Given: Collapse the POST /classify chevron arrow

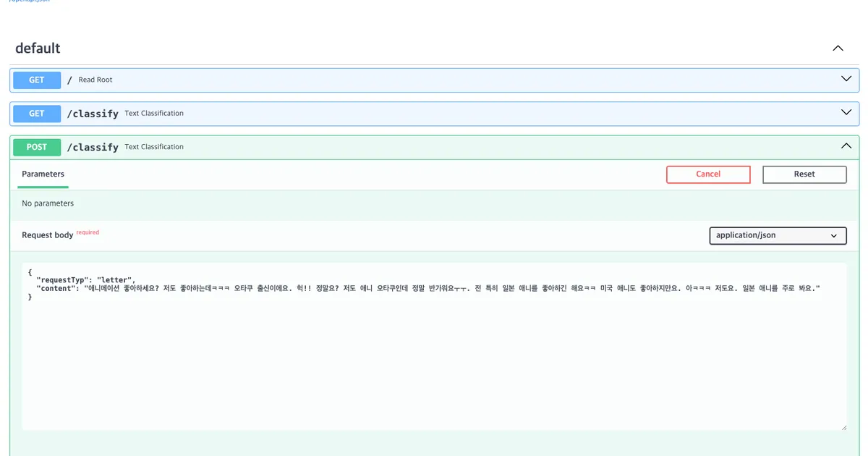Looking at the screenshot, I should 846,145.
